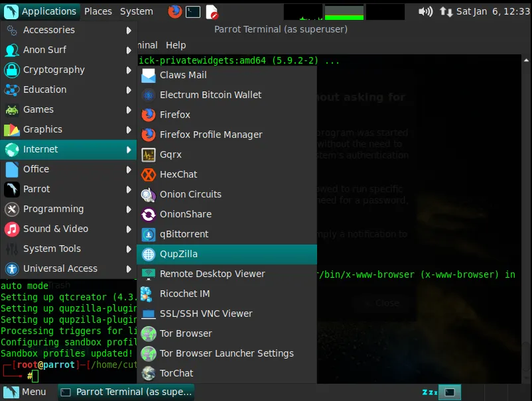Click the Anon Surf category icon
Viewport: 532px width, 401px height.
(12, 50)
